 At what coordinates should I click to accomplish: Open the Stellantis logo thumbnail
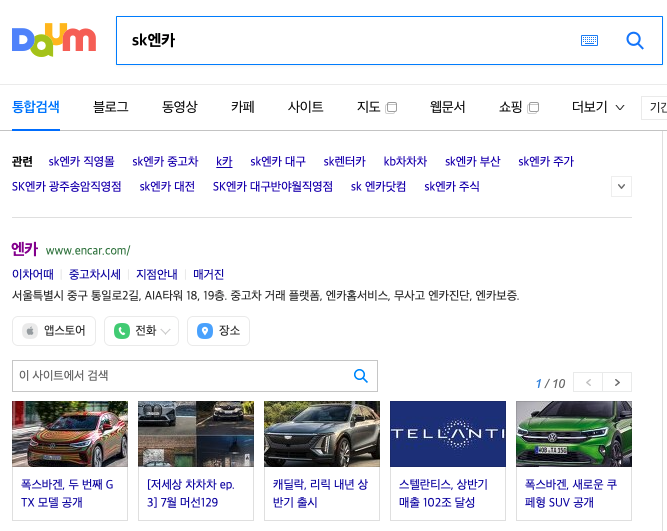pyautogui.click(x=448, y=434)
